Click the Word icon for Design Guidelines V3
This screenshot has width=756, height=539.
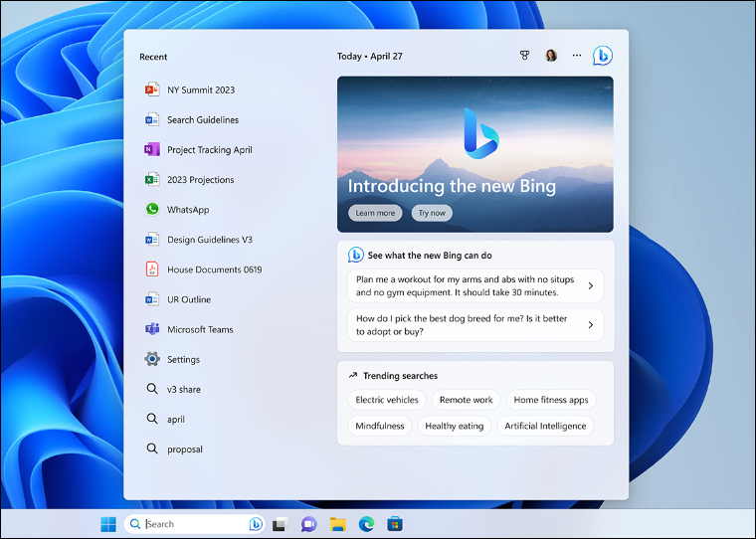(x=152, y=239)
